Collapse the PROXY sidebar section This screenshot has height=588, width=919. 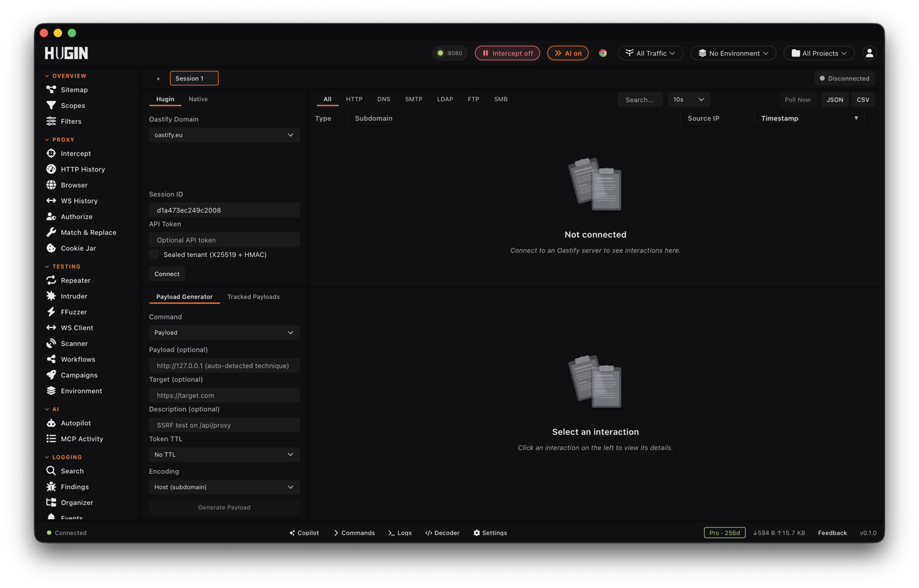[x=60, y=140]
